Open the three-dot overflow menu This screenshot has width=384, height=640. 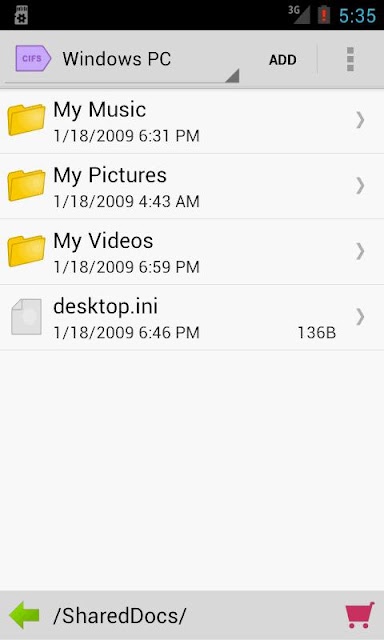[x=350, y=59]
